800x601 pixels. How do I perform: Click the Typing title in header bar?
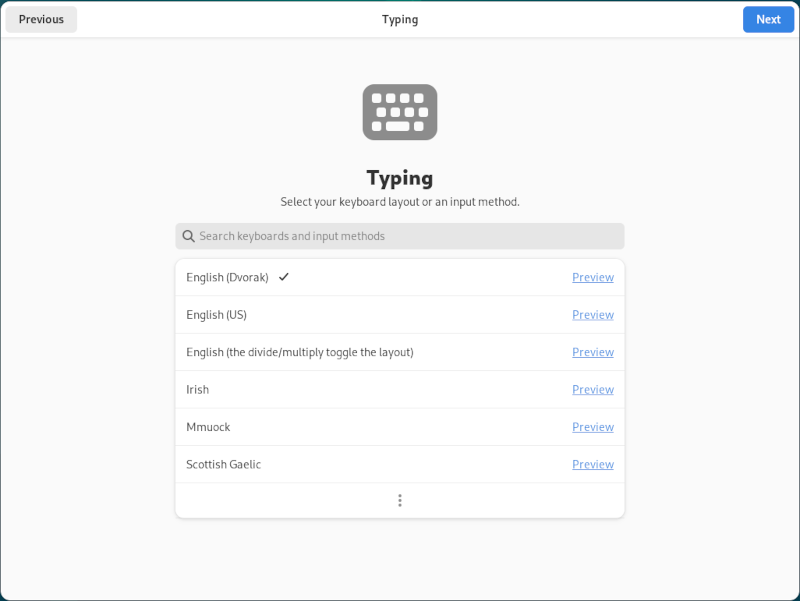(400, 19)
